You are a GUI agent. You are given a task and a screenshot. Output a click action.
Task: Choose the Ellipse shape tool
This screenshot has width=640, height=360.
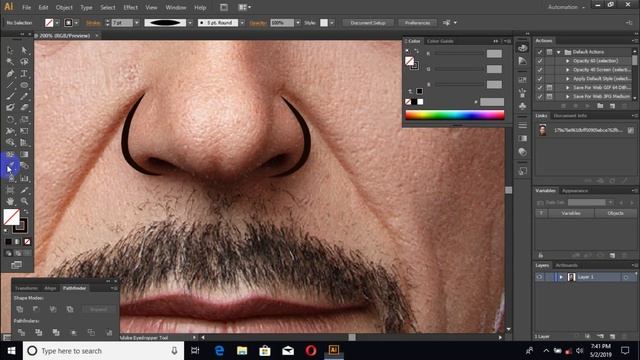click(x=24, y=85)
